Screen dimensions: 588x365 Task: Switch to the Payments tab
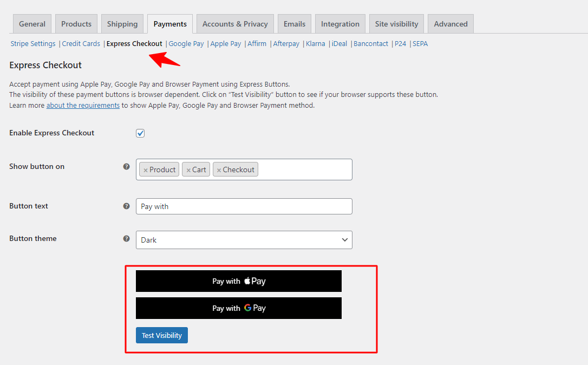(169, 23)
